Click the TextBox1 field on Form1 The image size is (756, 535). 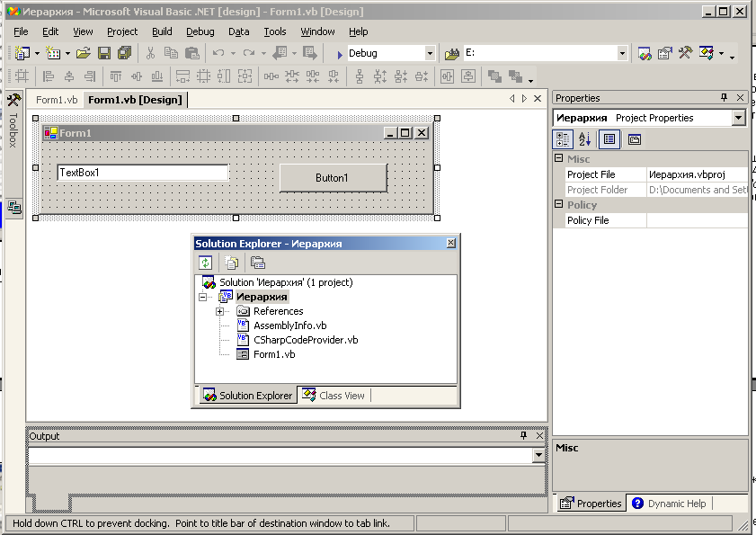tap(143, 173)
